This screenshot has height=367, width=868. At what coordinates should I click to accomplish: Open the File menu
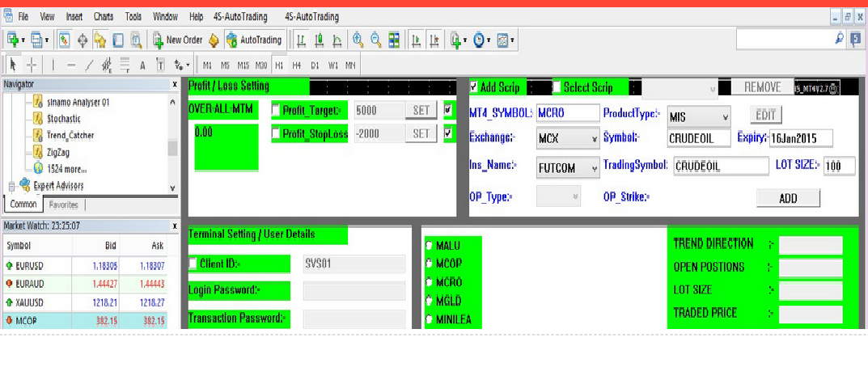[23, 17]
